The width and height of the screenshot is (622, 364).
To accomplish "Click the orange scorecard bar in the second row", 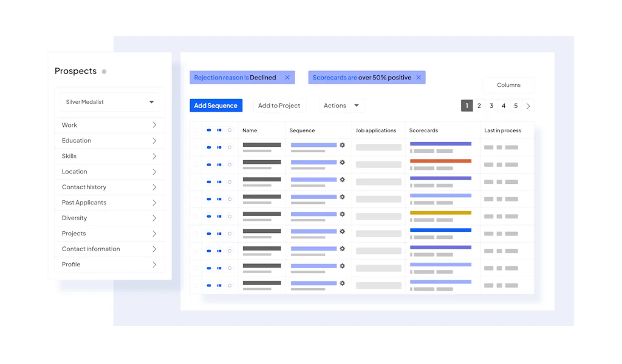I will (x=440, y=161).
